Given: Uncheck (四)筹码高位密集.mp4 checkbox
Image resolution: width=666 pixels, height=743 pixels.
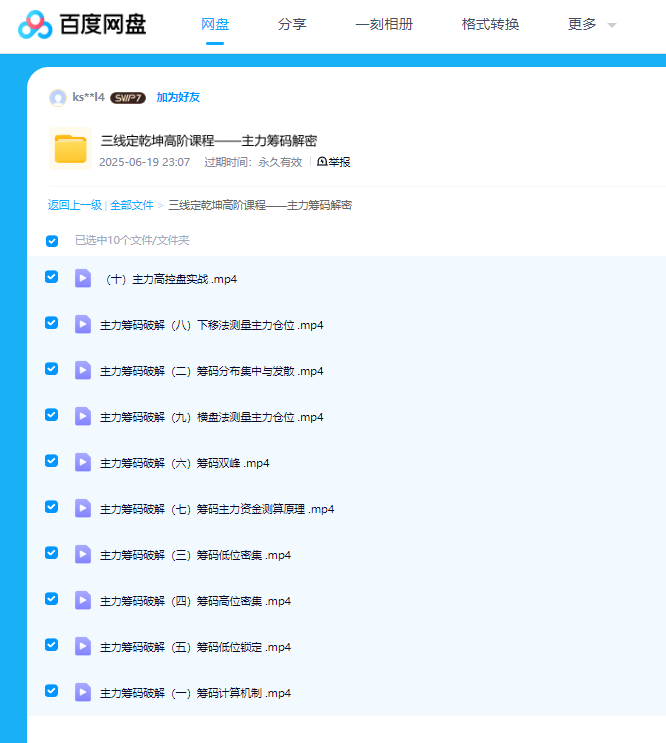Looking at the screenshot, I should click(52, 598).
